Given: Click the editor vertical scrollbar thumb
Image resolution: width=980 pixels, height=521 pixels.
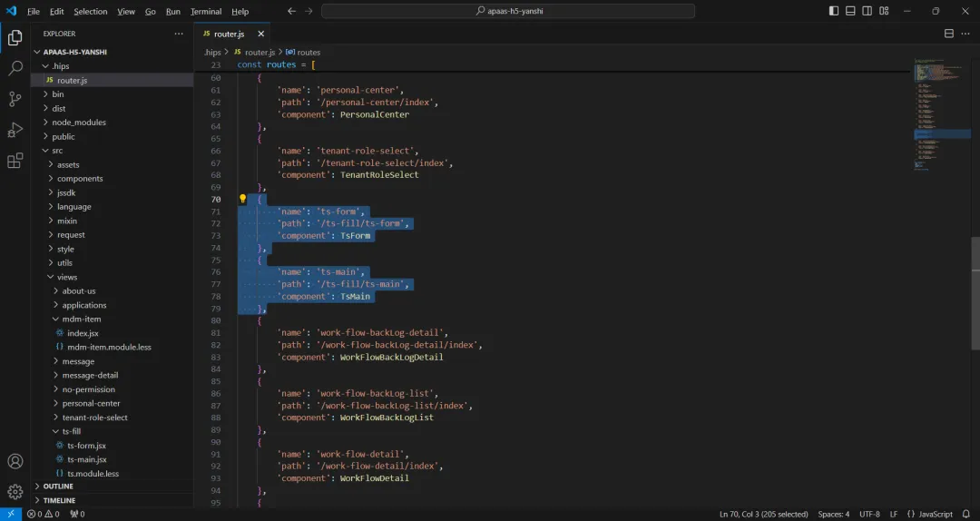Looking at the screenshot, I should point(975,293).
